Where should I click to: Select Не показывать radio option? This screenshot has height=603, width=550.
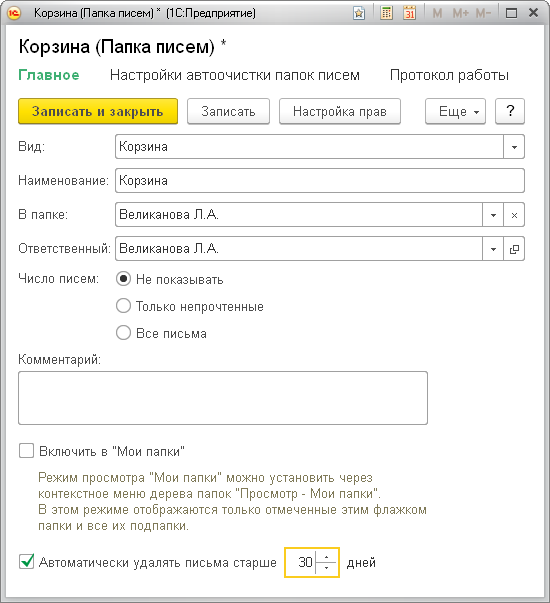click(x=123, y=279)
